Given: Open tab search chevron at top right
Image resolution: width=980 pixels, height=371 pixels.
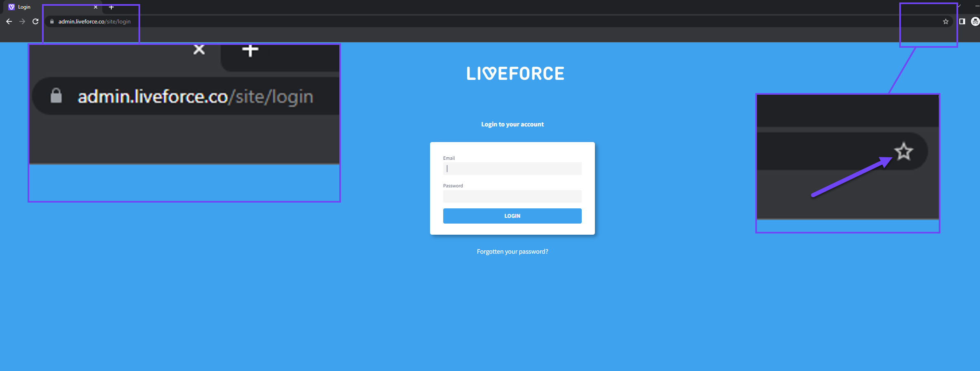Looking at the screenshot, I should click(959, 6).
